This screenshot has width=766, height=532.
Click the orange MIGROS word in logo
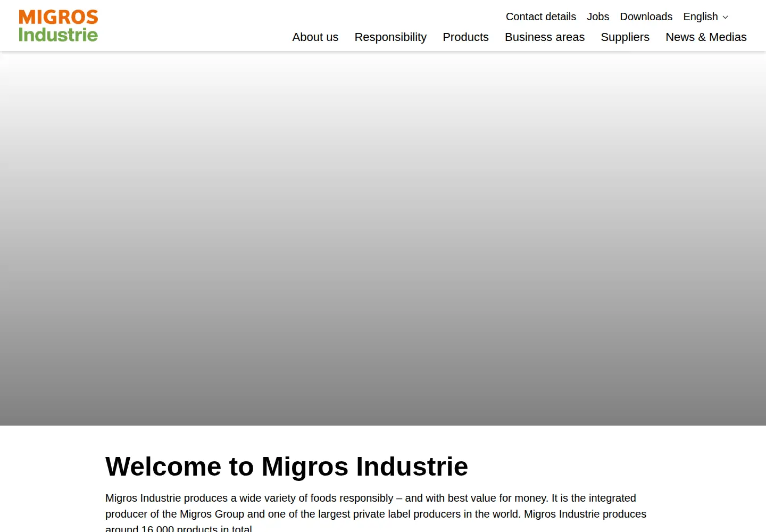(59, 17)
